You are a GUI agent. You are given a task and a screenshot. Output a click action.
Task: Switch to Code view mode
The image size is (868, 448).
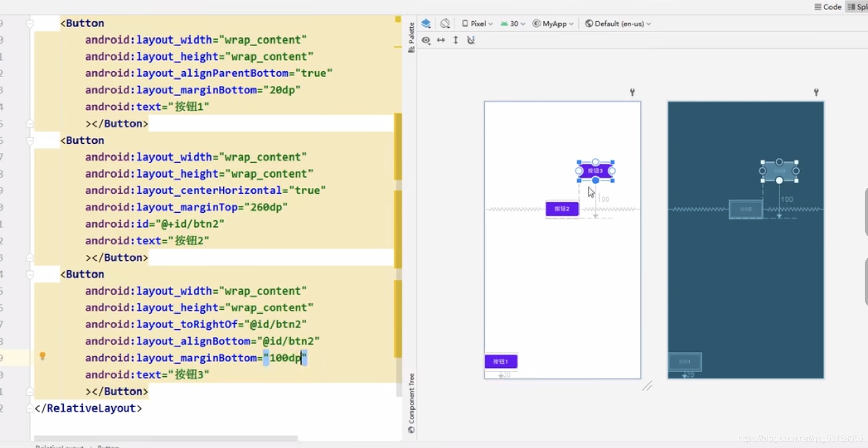(827, 7)
